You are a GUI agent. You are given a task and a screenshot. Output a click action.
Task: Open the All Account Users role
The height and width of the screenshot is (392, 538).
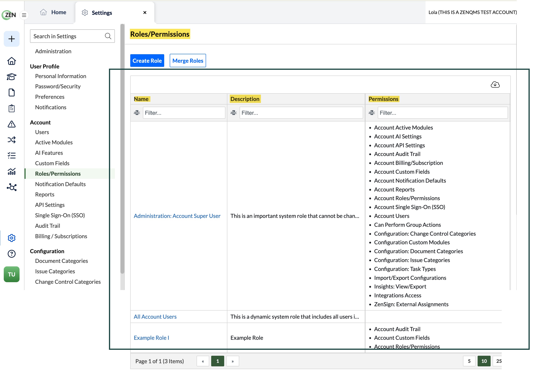pyautogui.click(x=155, y=317)
